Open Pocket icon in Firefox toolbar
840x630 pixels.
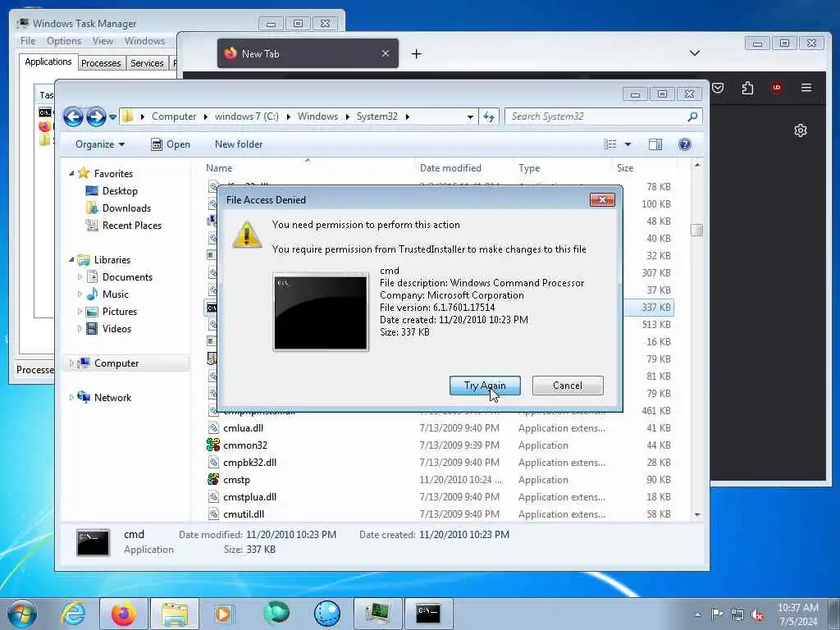pos(718,88)
